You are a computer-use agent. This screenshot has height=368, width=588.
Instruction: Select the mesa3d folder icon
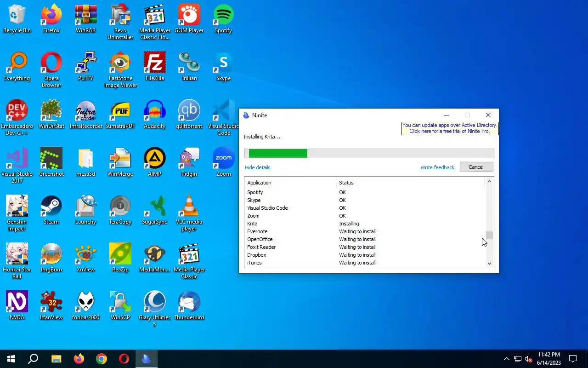pyautogui.click(x=86, y=162)
